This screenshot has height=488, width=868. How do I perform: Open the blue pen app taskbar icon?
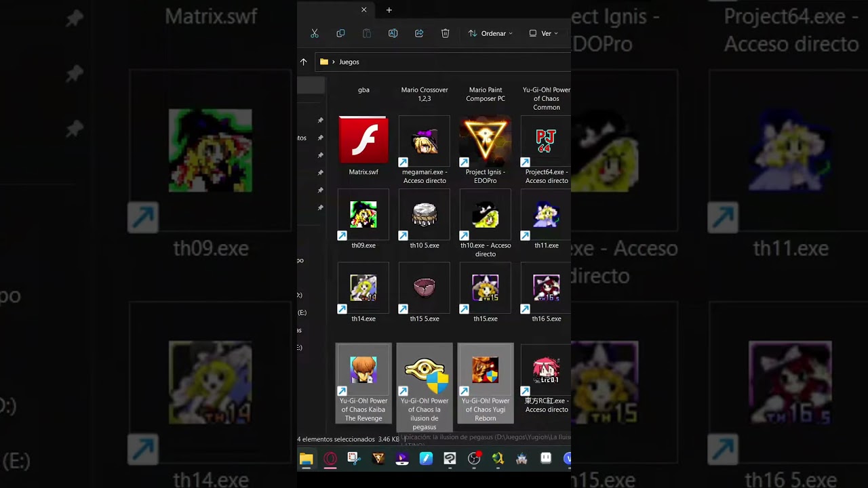pos(426,459)
